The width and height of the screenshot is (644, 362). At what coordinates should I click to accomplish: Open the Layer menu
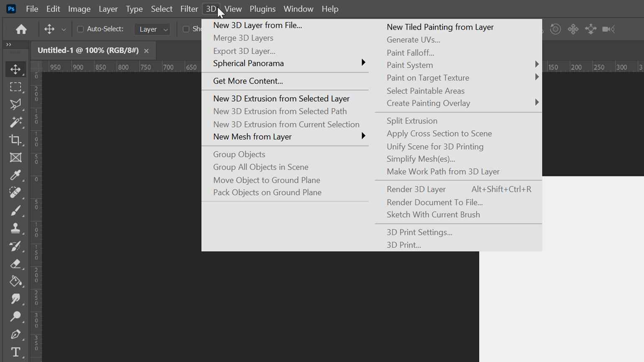click(x=108, y=9)
